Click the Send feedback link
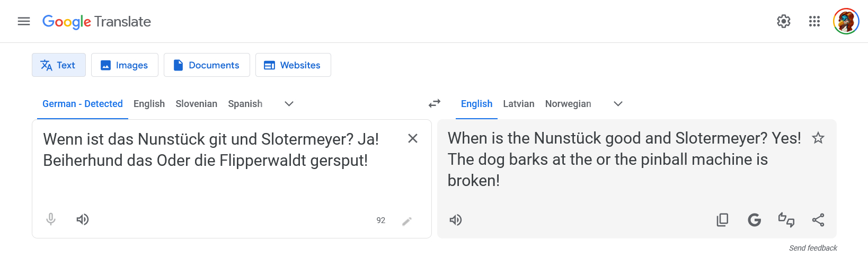Image resolution: width=868 pixels, height=266 pixels. 813,248
